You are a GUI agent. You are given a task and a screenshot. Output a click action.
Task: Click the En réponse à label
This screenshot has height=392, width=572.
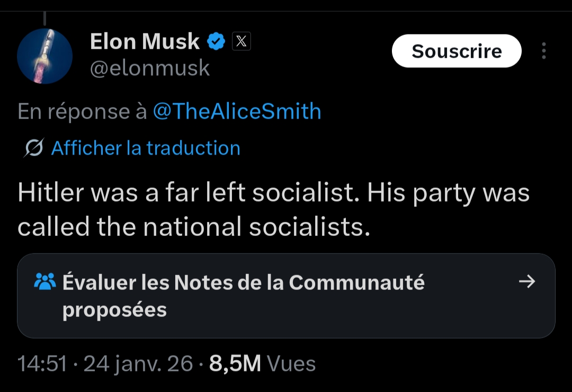tap(82, 112)
